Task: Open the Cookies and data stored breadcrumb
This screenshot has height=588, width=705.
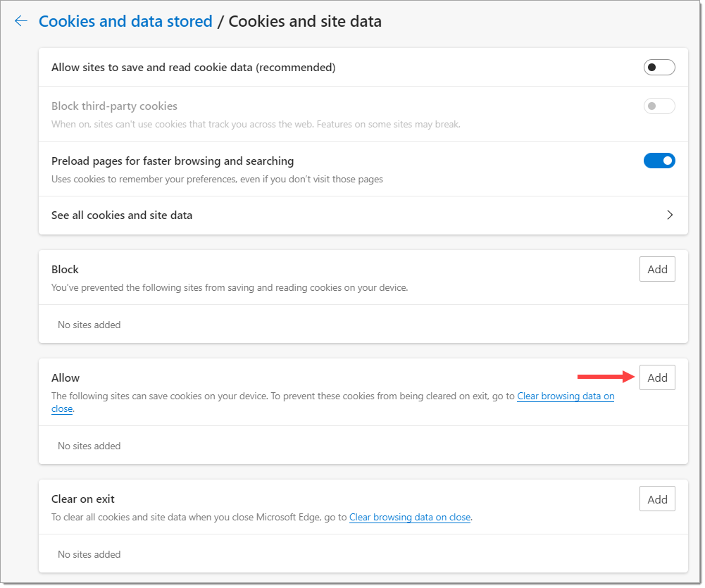Action: (x=125, y=21)
